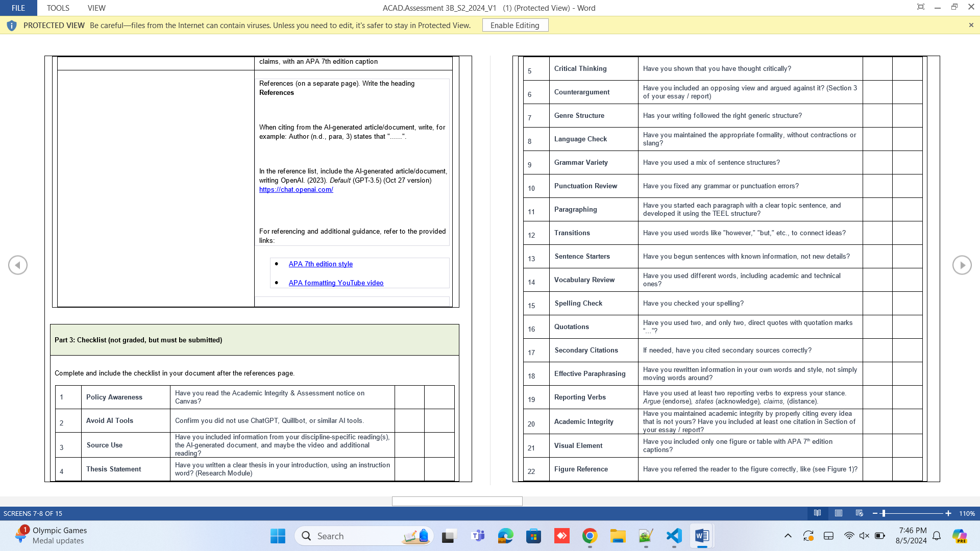Screen dimensions: 980x551
Task: Click the Enable Editing button
Action: coord(515,25)
